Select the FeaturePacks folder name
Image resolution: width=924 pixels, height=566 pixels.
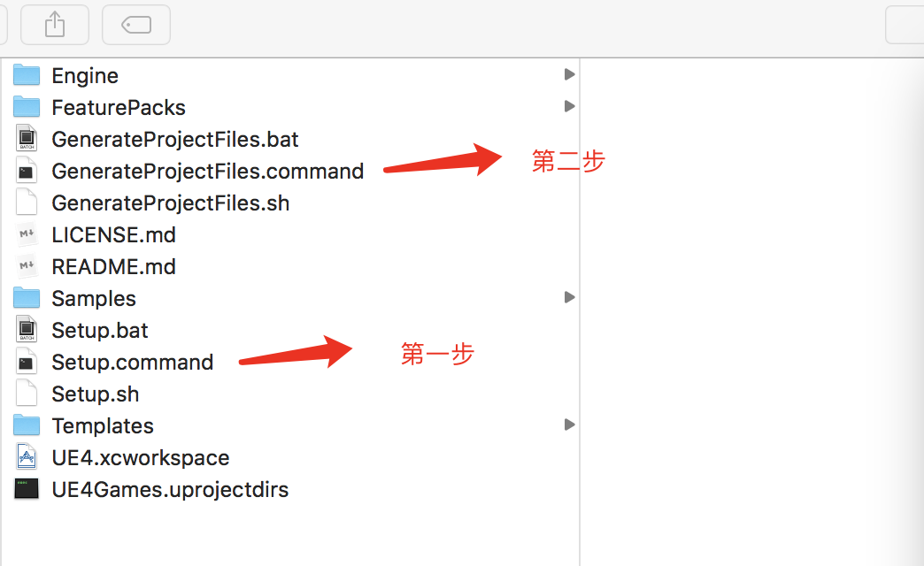[119, 108]
